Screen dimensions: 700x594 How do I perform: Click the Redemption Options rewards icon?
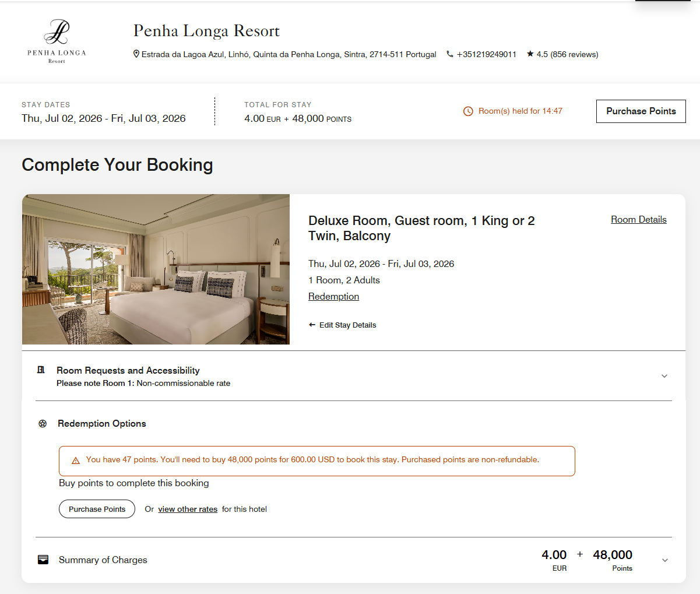(42, 423)
